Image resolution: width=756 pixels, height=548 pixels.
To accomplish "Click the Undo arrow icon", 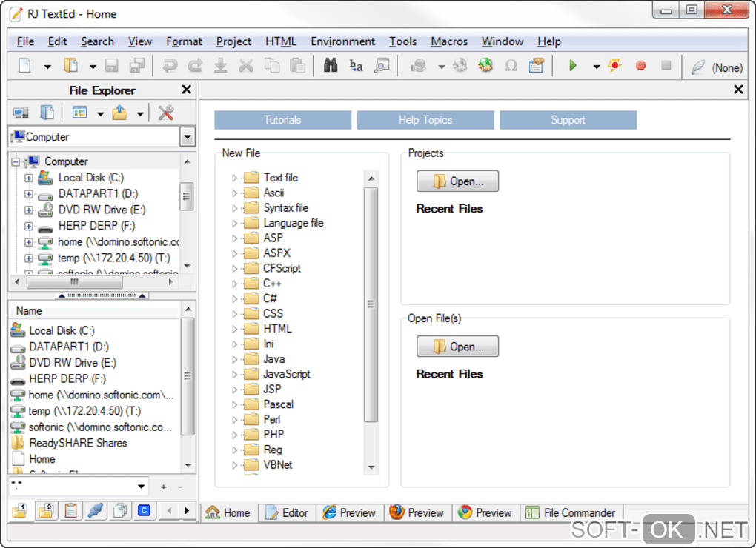I will click(170, 65).
